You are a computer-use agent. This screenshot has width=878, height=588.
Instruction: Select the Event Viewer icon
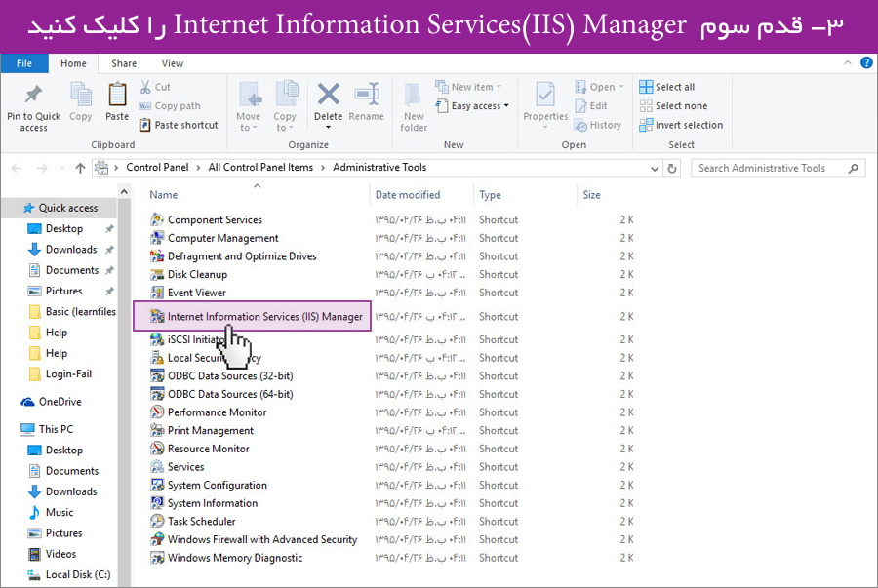tap(157, 292)
